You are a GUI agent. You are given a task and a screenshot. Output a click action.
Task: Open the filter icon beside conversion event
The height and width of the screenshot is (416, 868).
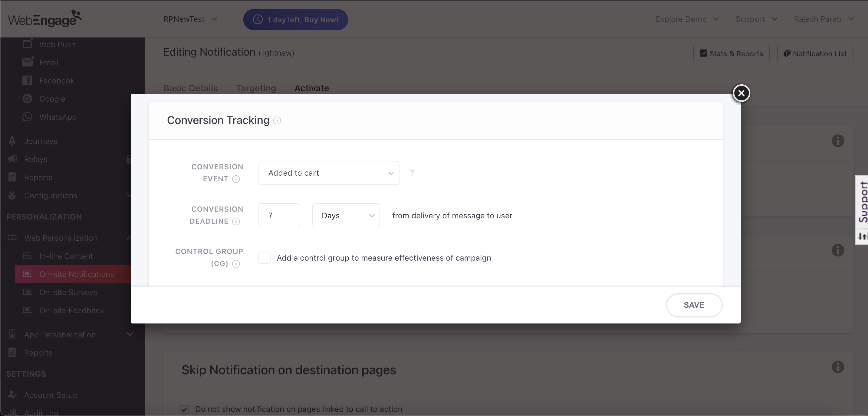tap(413, 172)
